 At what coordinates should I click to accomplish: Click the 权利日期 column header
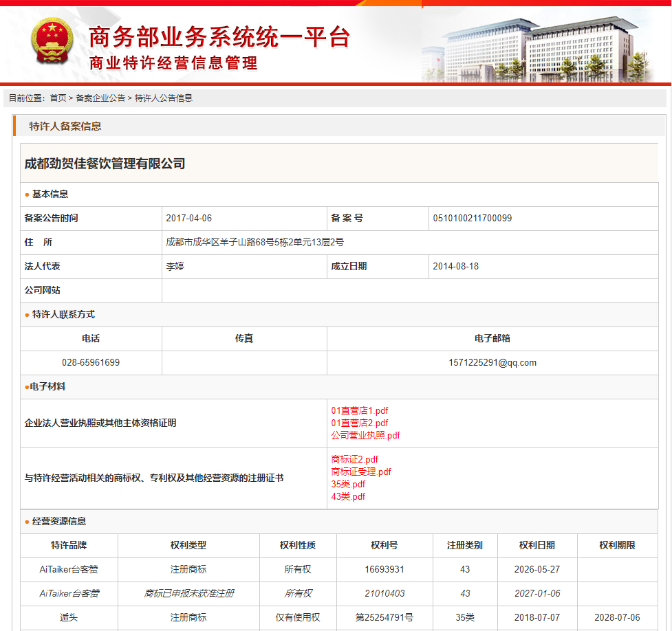click(537, 545)
